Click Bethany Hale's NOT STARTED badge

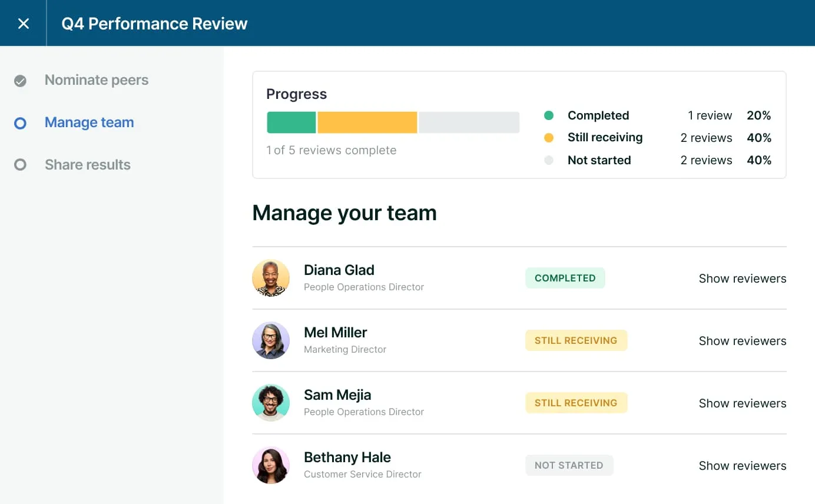point(569,465)
